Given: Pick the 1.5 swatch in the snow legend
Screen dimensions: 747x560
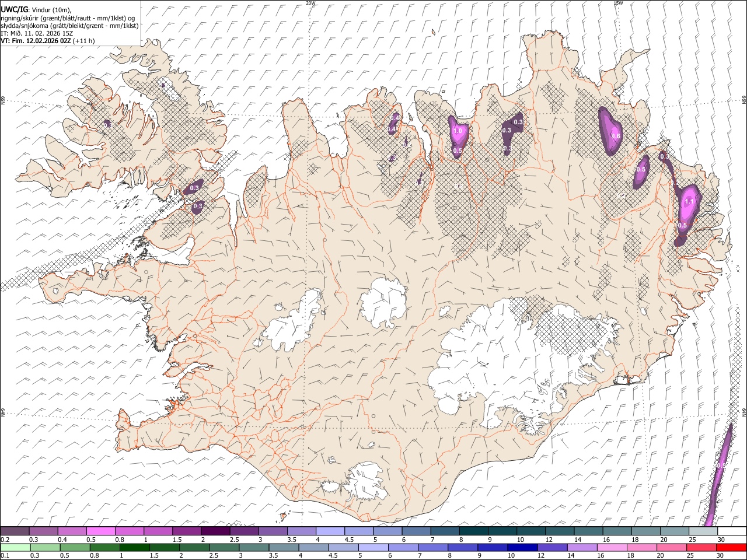Looking at the screenshot, I should [187, 531].
